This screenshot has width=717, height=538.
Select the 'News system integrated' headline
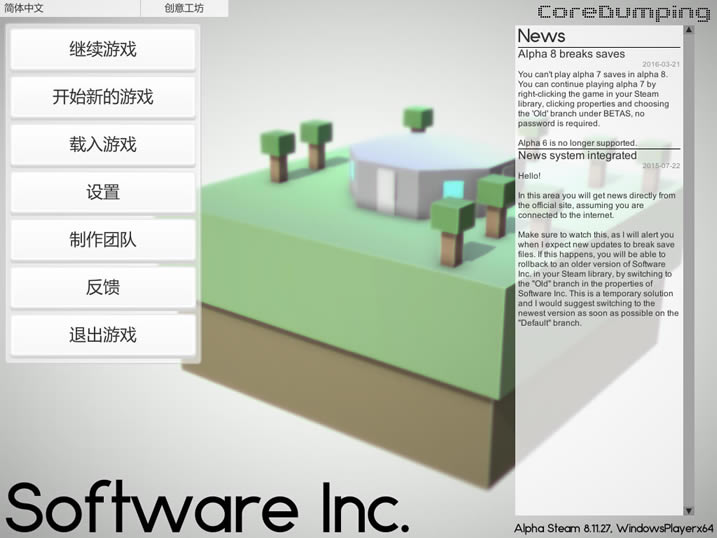pos(577,155)
